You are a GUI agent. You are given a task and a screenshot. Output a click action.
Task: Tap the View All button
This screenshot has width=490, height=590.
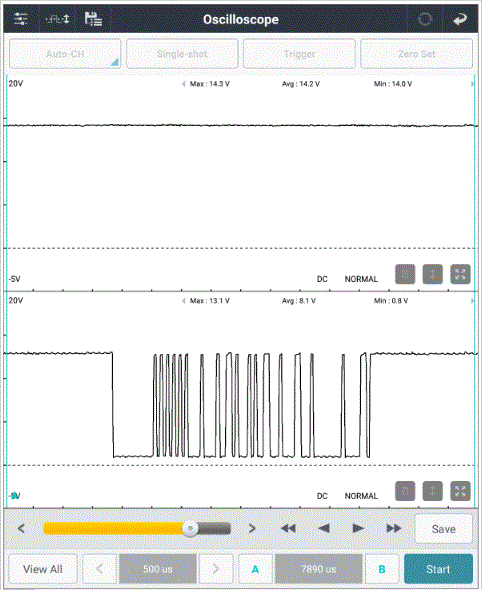coord(43,569)
